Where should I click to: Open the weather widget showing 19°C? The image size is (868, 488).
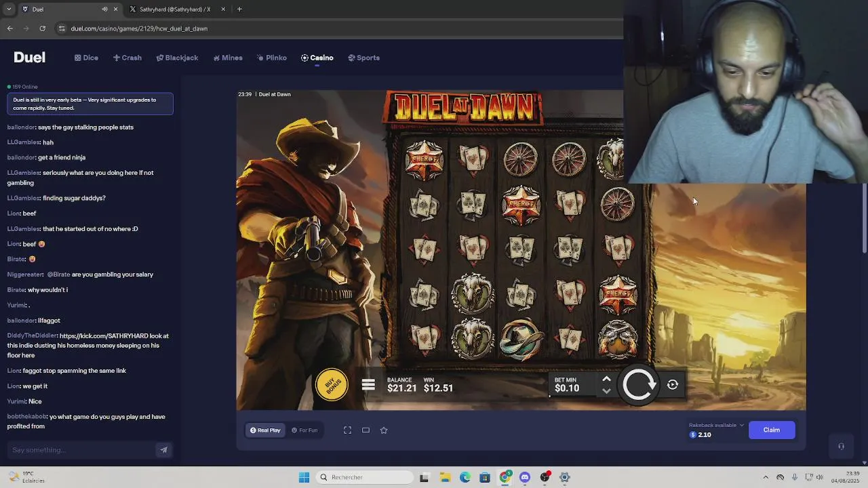[x=26, y=477]
